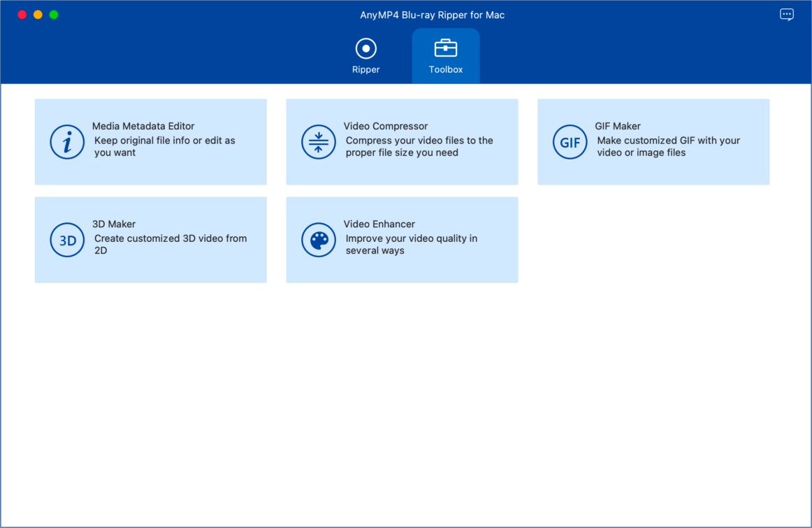Click 'Improve your video quality' description
This screenshot has width=812, height=528.
[x=412, y=245]
